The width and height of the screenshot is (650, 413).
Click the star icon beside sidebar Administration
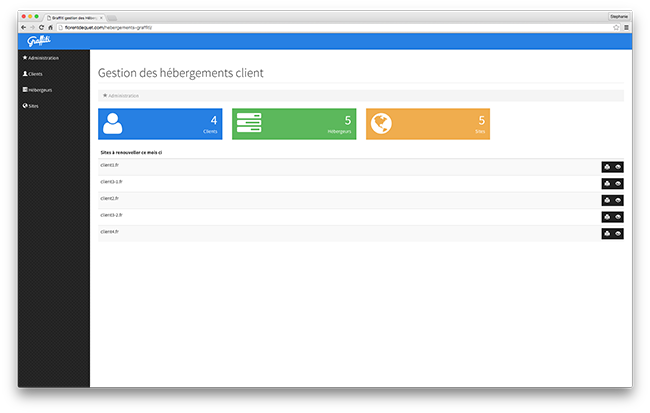tap(25, 58)
